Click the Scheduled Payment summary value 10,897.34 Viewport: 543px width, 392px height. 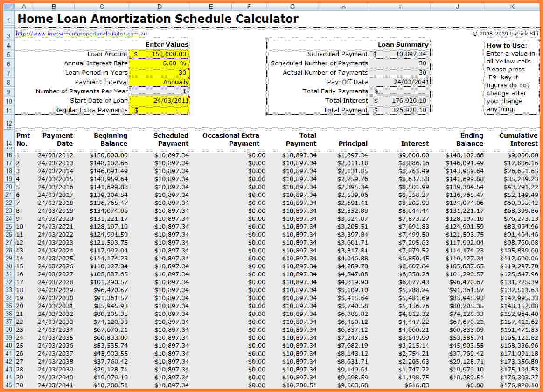pos(400,54)
